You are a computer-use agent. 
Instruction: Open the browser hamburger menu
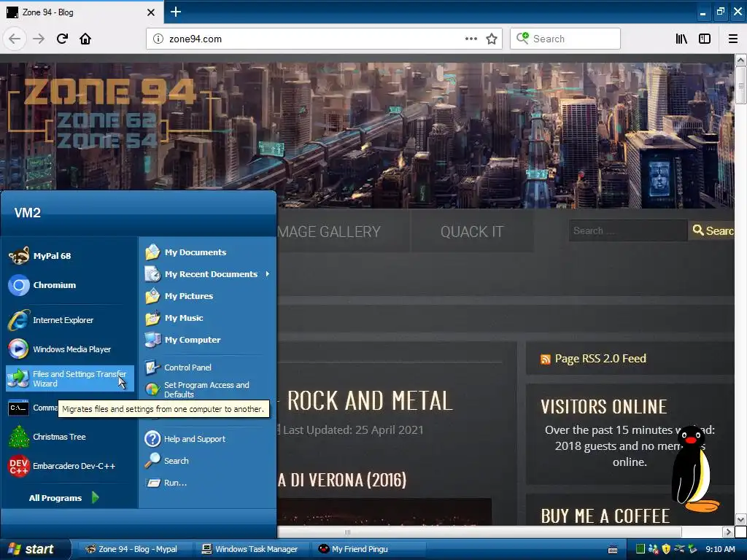733,39
